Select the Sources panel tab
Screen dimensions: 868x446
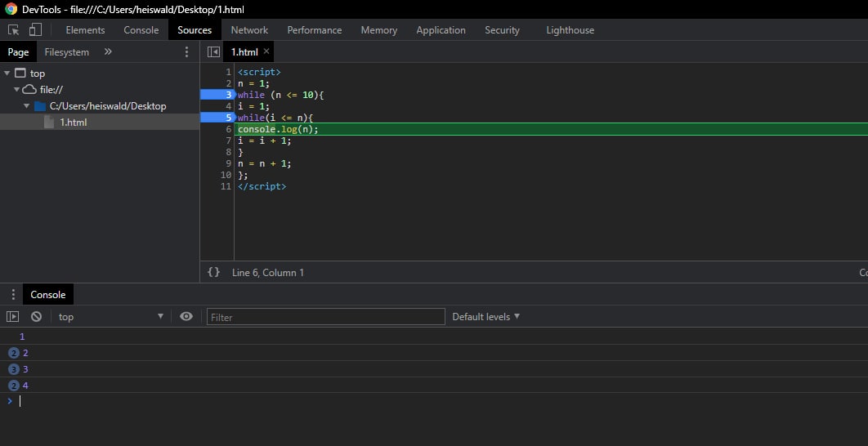coord(195,30)
